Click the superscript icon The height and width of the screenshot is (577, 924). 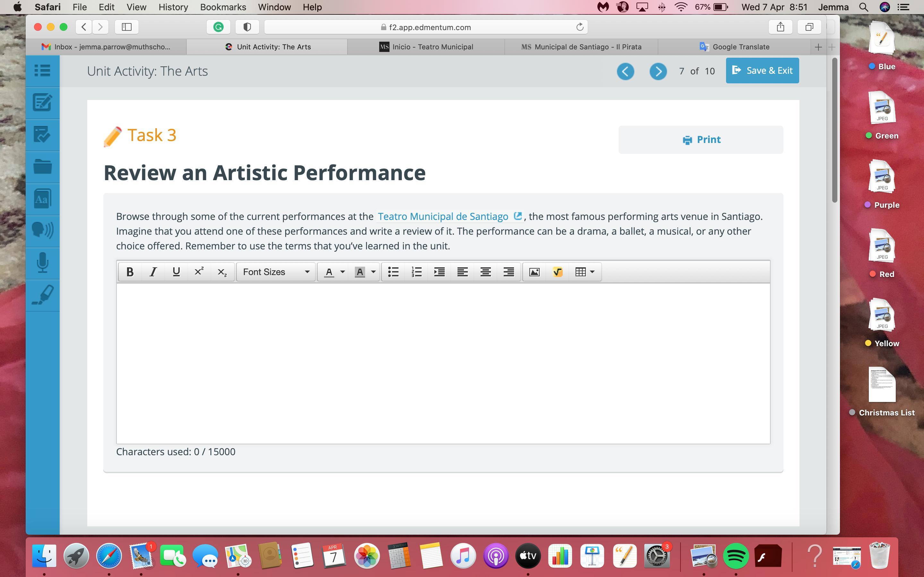[199, 272]
